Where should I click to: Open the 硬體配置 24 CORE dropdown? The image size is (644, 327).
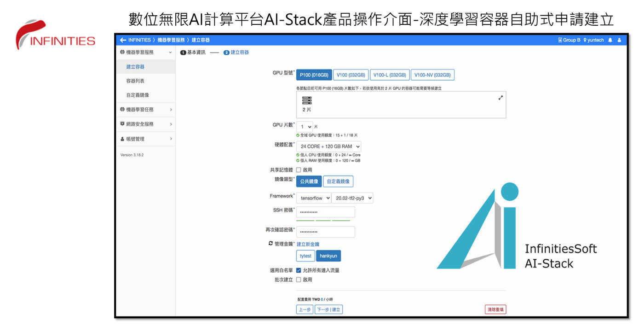click(x=328, y=146)
